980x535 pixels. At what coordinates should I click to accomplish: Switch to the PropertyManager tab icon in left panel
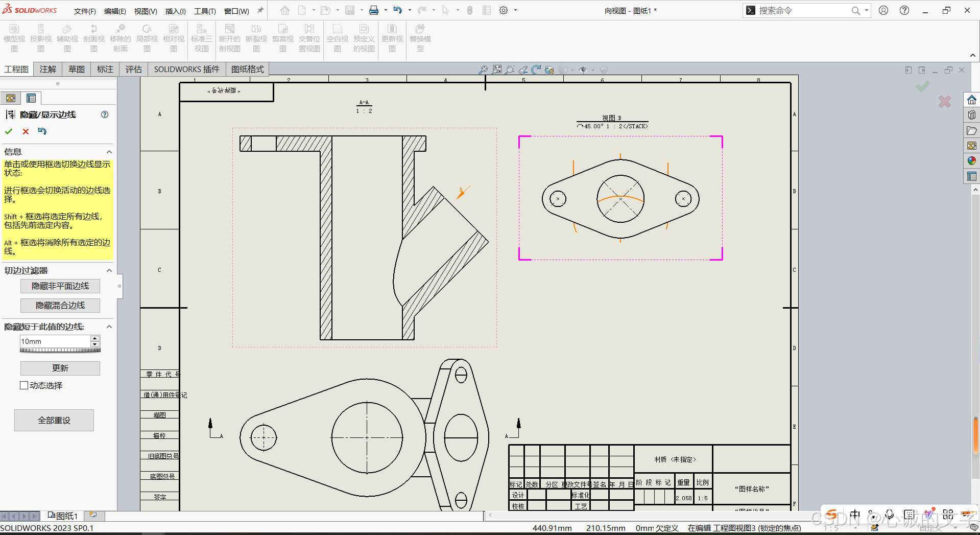[31, 98]
